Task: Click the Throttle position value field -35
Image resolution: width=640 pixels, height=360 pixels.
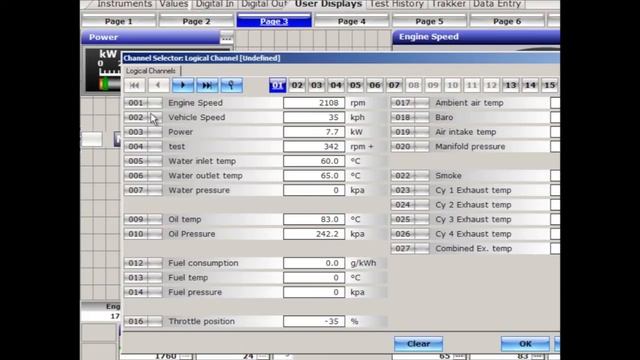Action: (314, 322)
